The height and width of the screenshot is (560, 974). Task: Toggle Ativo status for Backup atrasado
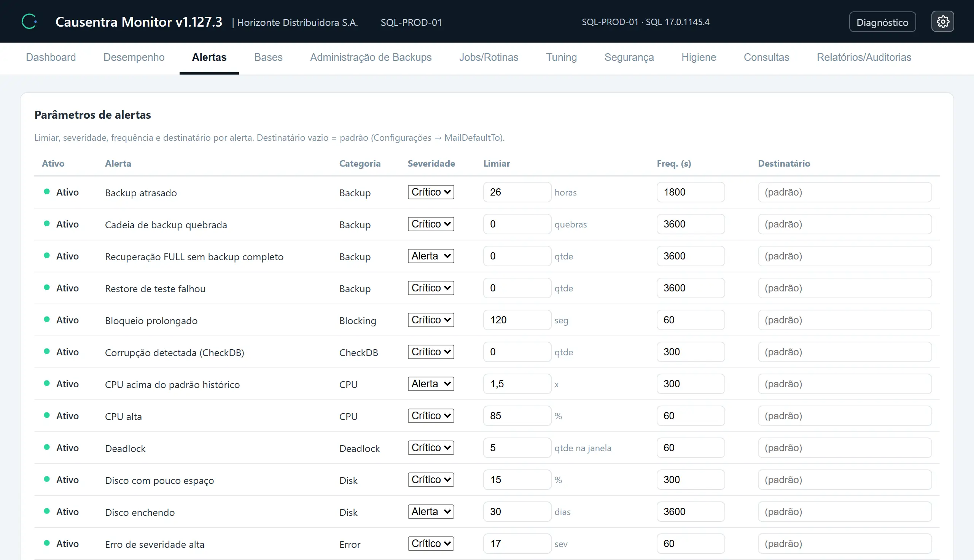[62, 192]
